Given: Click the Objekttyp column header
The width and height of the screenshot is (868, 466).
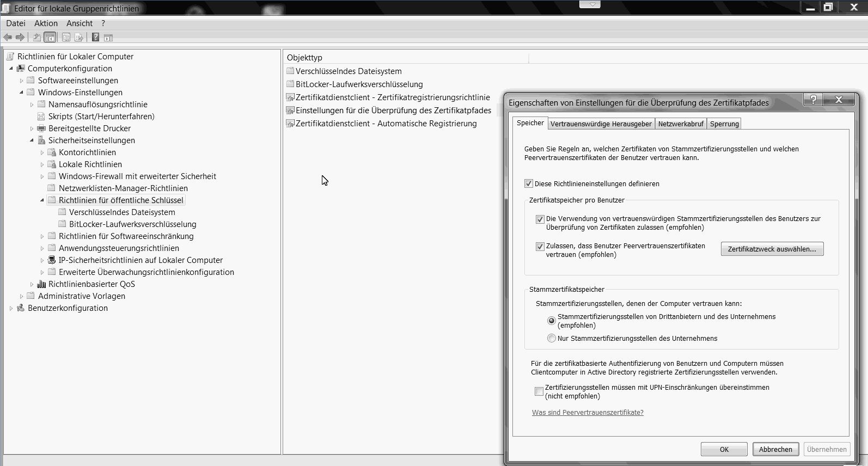Looking at the screenshot, I should (x=406, y=58).
